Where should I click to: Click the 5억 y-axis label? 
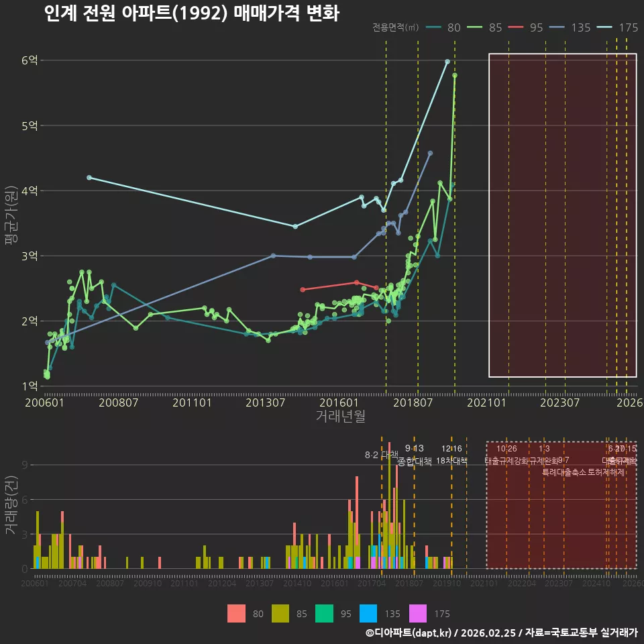30,125
